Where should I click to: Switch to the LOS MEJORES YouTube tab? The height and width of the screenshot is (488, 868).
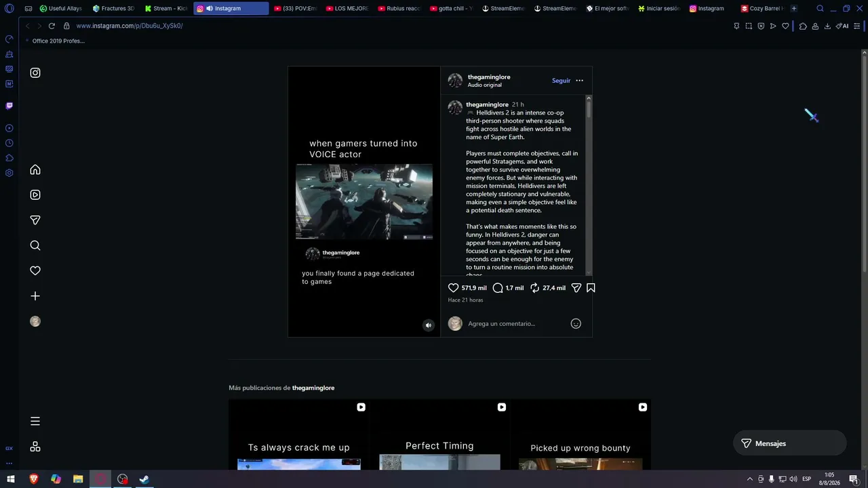(348, 9)
